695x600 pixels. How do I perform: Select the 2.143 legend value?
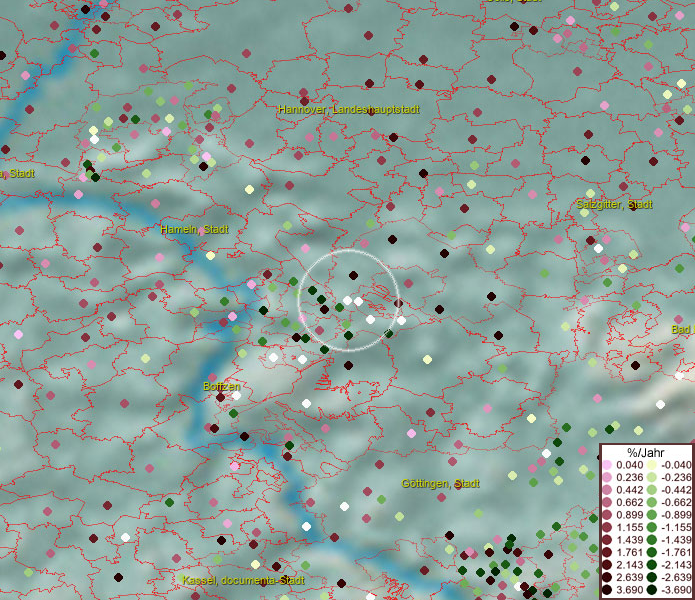629,565
